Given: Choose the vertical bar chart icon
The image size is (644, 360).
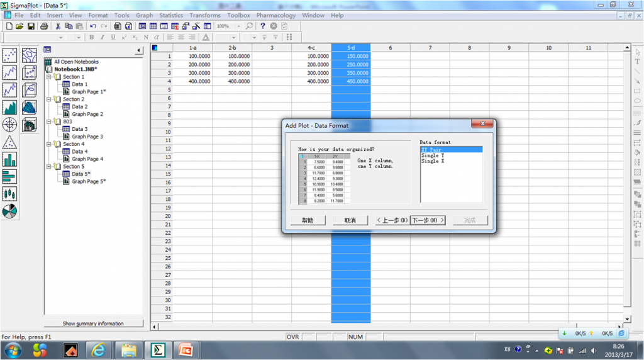Looking at the screenshot, I should point(9,159).
